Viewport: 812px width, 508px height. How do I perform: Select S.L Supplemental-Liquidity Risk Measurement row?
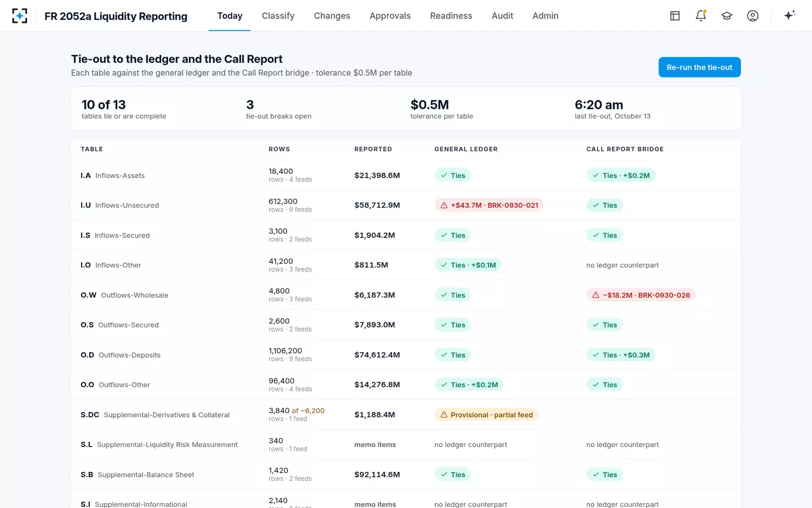(406, 444)
